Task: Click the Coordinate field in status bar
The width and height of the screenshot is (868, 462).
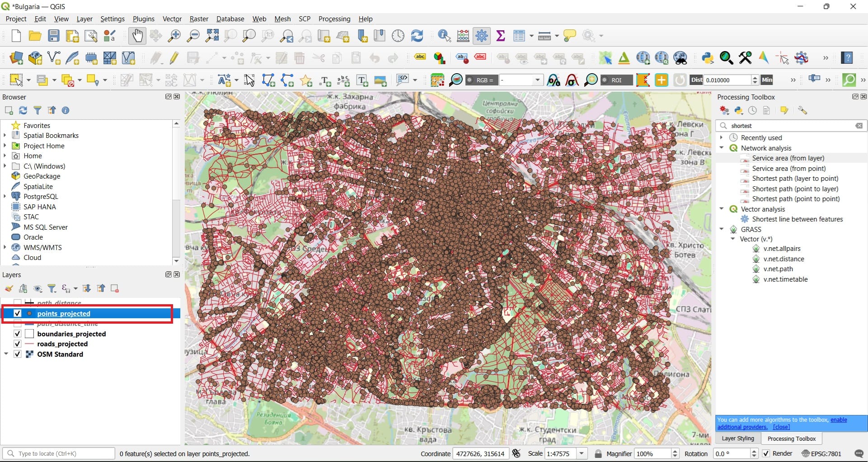Action: (x=480, y=453)
